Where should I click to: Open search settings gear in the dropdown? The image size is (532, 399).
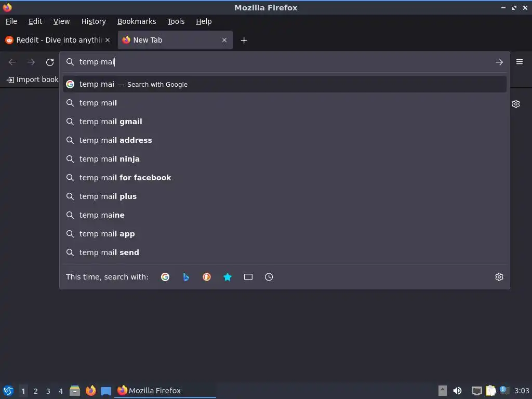[499, 277]
